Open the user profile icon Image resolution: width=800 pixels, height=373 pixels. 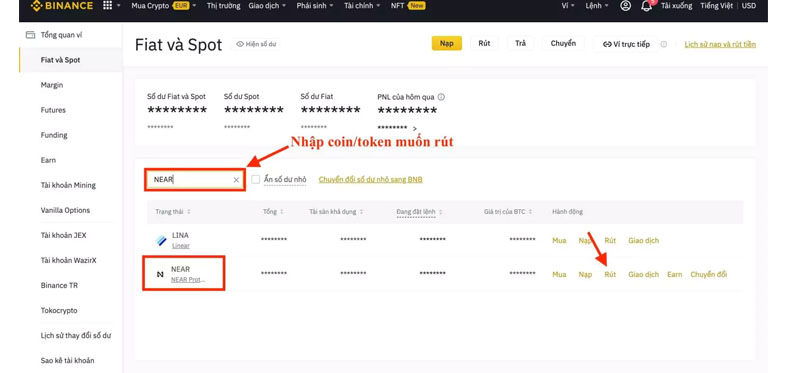pos(625,6)
